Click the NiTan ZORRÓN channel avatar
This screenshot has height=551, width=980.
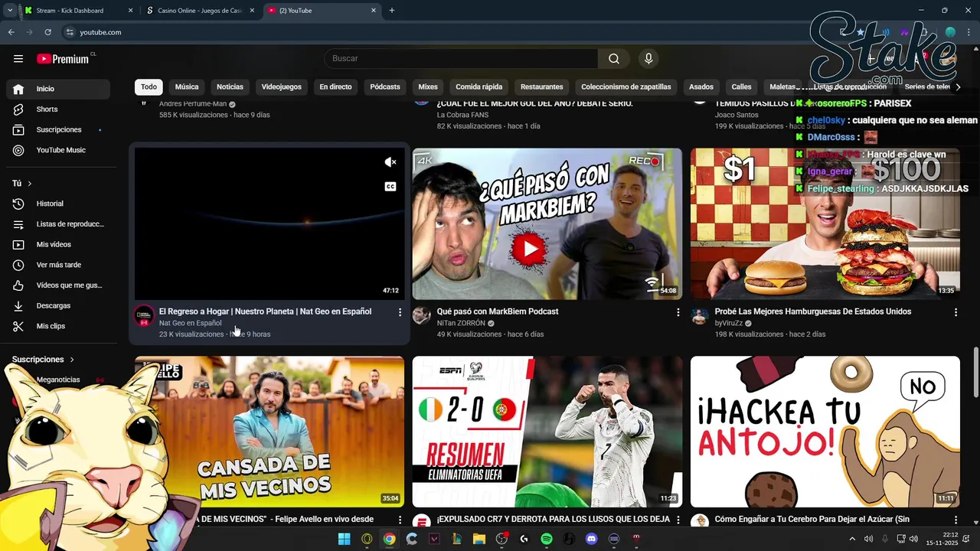(x=422, y=316)
